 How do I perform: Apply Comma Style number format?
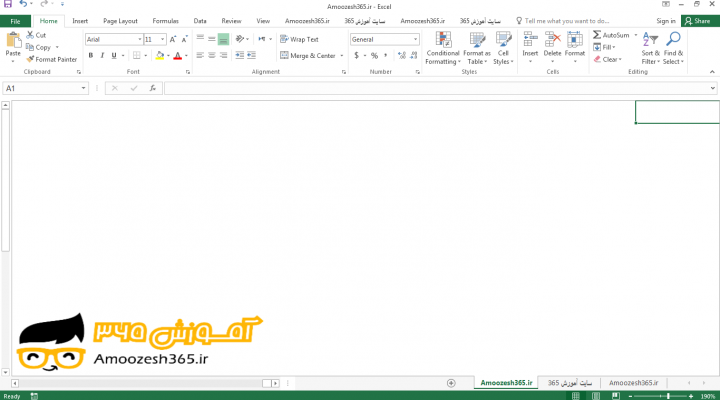tap(386, 56)
